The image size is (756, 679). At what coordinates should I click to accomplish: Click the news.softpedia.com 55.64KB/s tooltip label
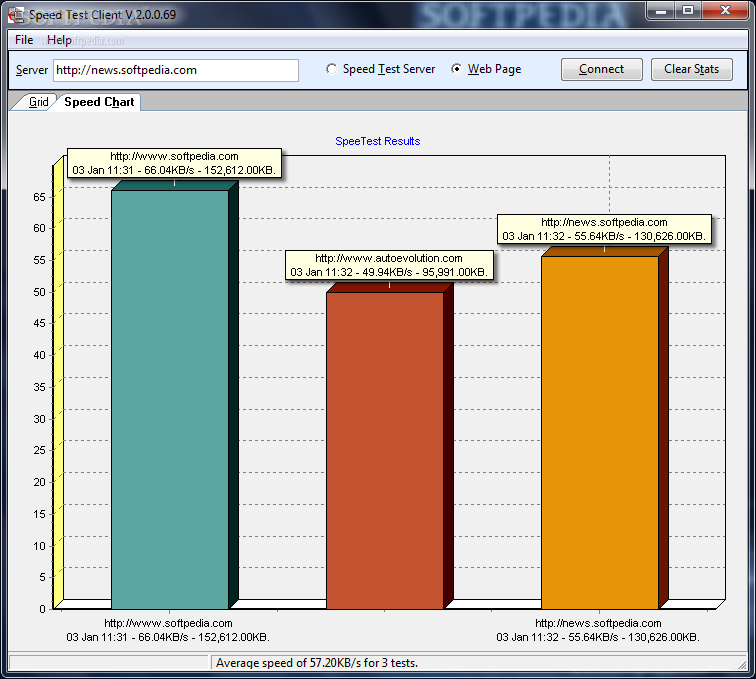click(x=604, y=229)
